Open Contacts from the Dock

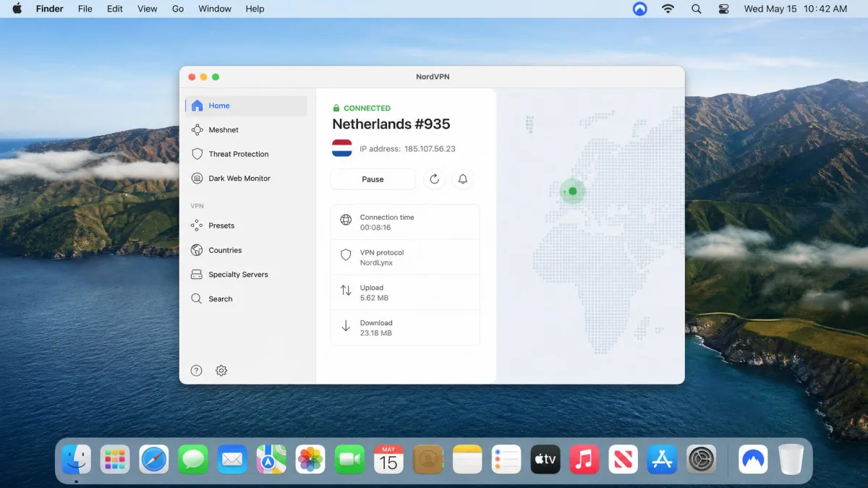428,459
